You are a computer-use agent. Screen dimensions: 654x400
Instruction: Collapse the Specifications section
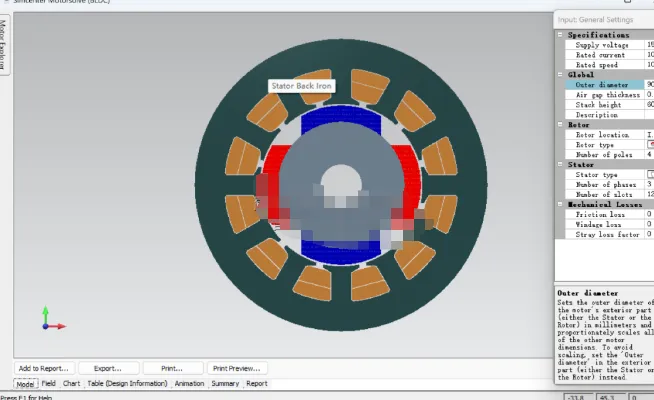coord(560,35)
